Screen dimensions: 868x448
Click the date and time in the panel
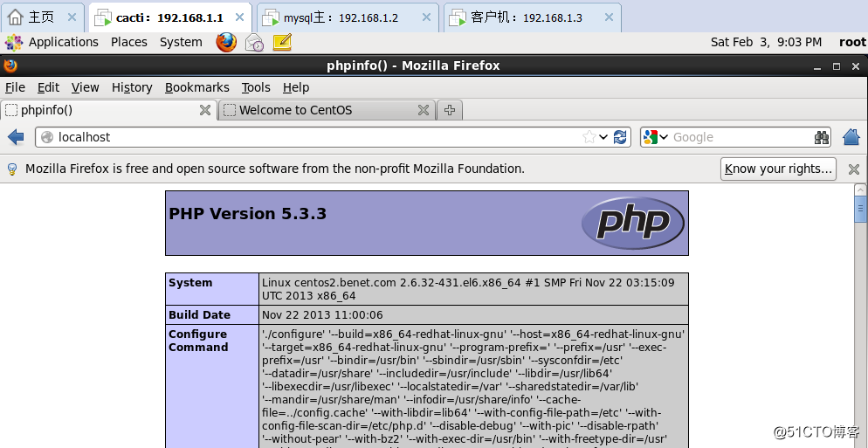[x=766, y=42]
